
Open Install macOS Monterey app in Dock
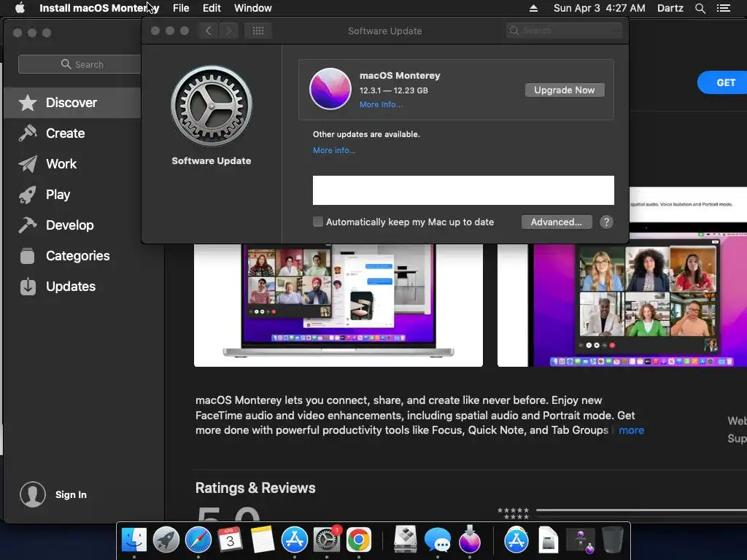click(x=470, y=540)
